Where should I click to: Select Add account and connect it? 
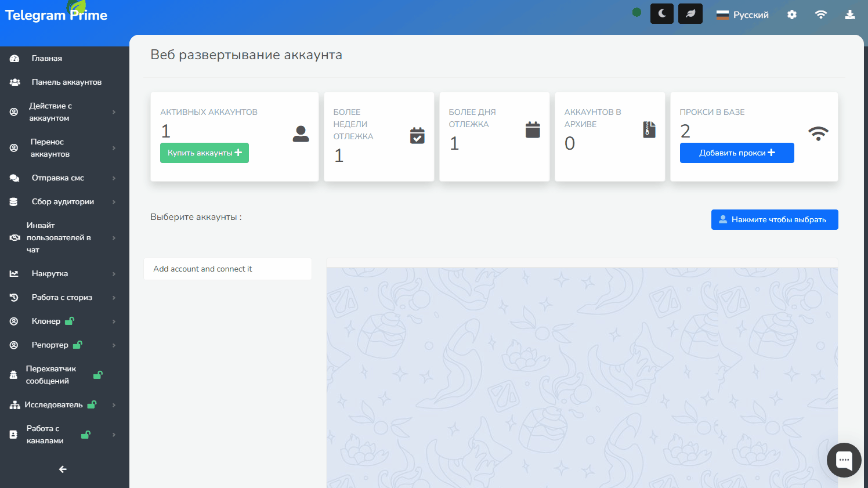coord(227,269)
